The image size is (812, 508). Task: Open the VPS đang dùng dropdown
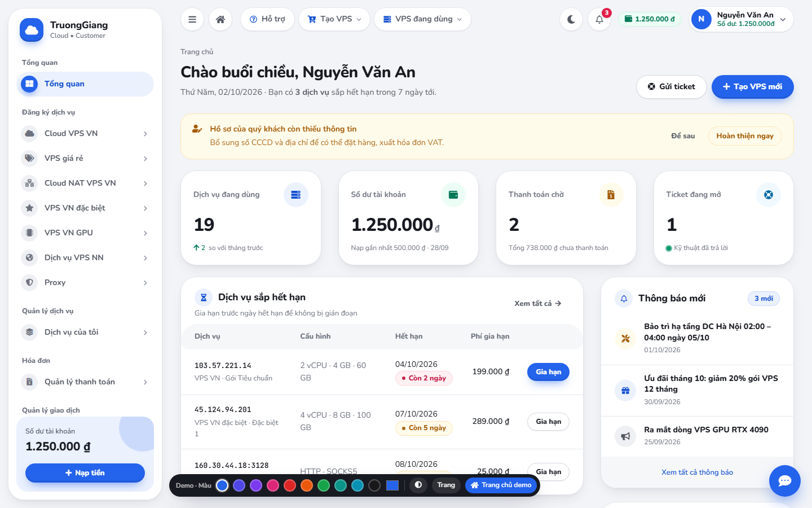tap(422, 19)
